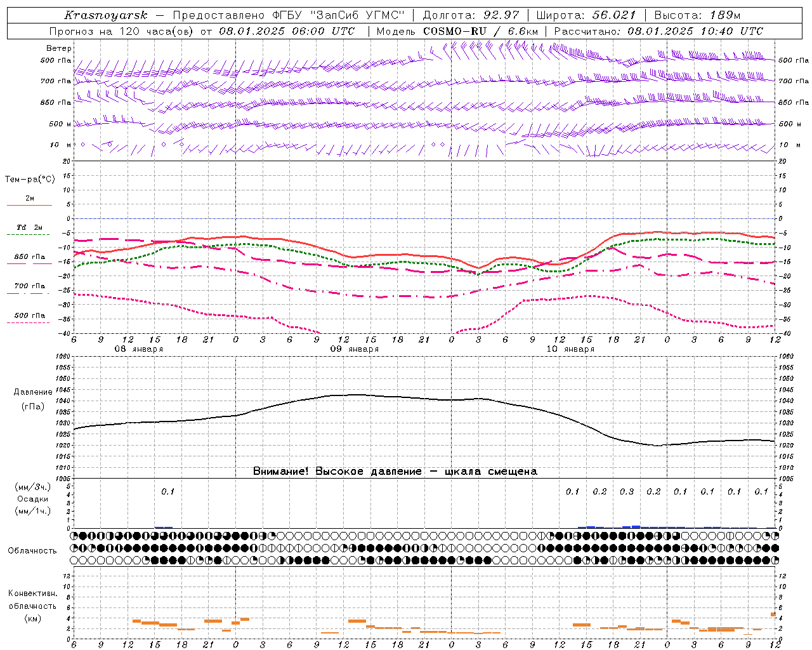Click the 'Широта: 56.021' header text
This screenshot has height=650, width=812.
coord(586,15)
